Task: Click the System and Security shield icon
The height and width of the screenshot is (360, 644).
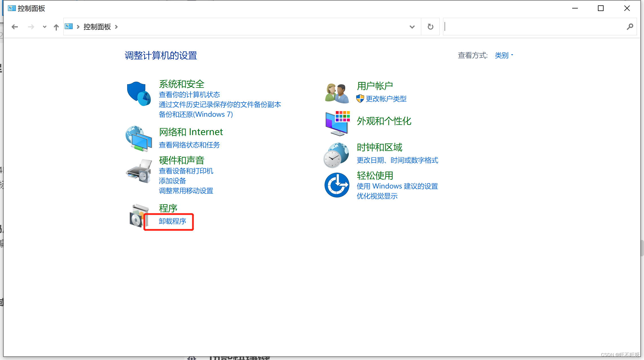Action: click(x=139, y=94)
